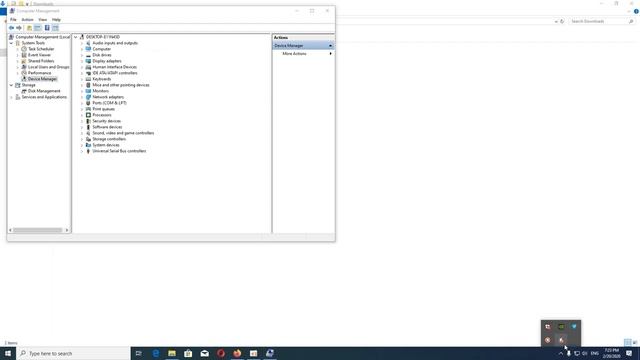Click the Computer device category icon
This screenshot has width=640, height=360.
click(x=88, y=49)
